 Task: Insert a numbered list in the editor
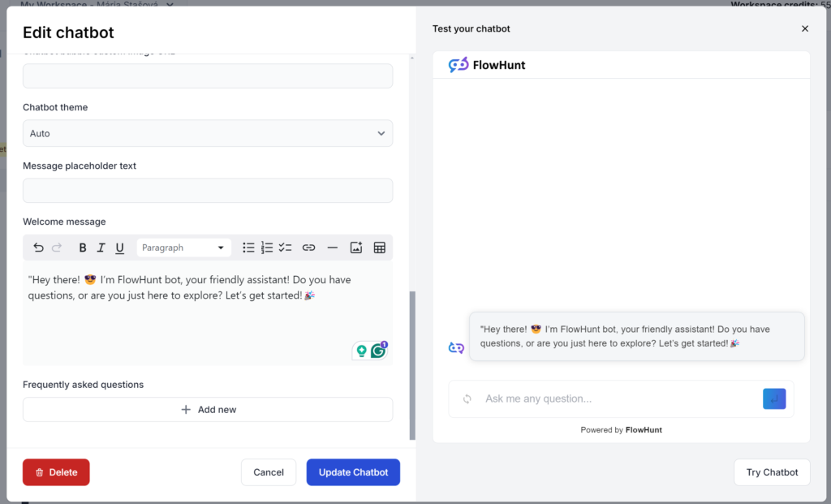[265, 248]
